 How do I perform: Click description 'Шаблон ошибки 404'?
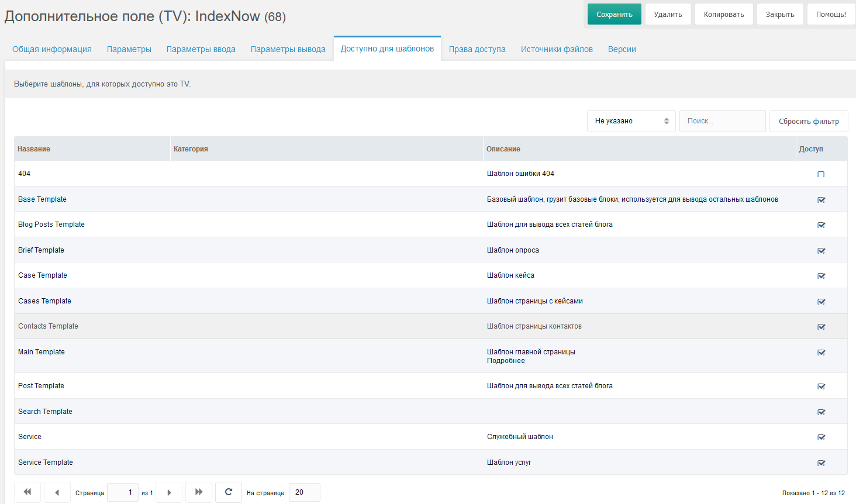[520, 174]
